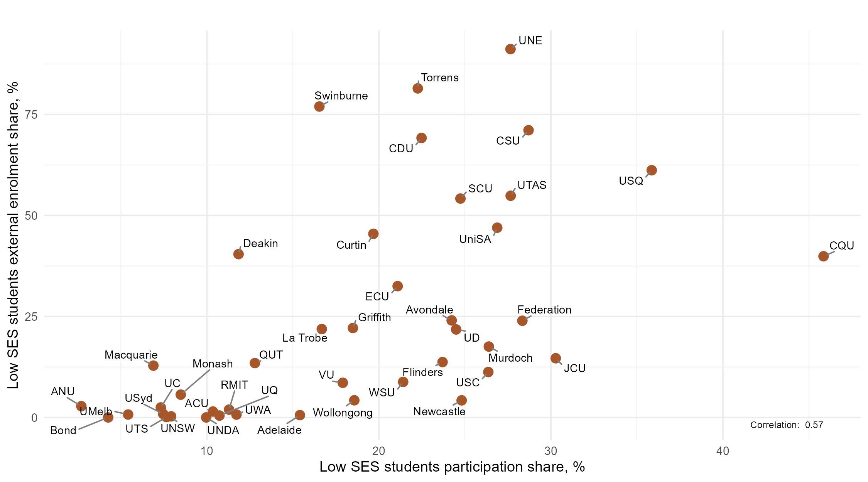Click the Newcastle label text
The image size is (868, 482).
[x=439, y=412]
